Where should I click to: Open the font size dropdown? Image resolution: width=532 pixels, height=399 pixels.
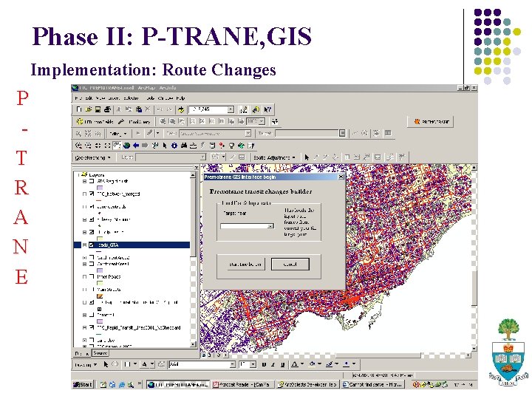coord(253,364)
